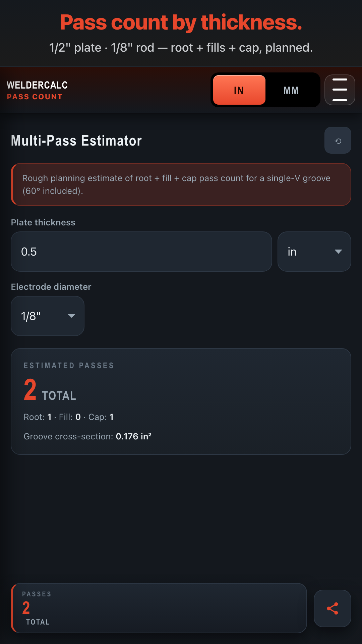The width and height of the screenshot is (362, 644).
Task: Tap the Groove cross-section 0.176 in² value
Action: pyautogui.click(x=133, y=436)
